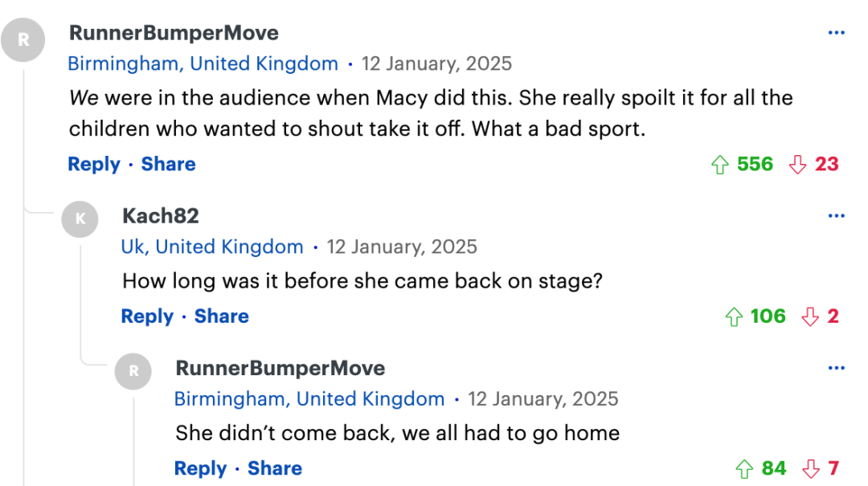Upvote Kach82's question comment

tap(734, 317)
